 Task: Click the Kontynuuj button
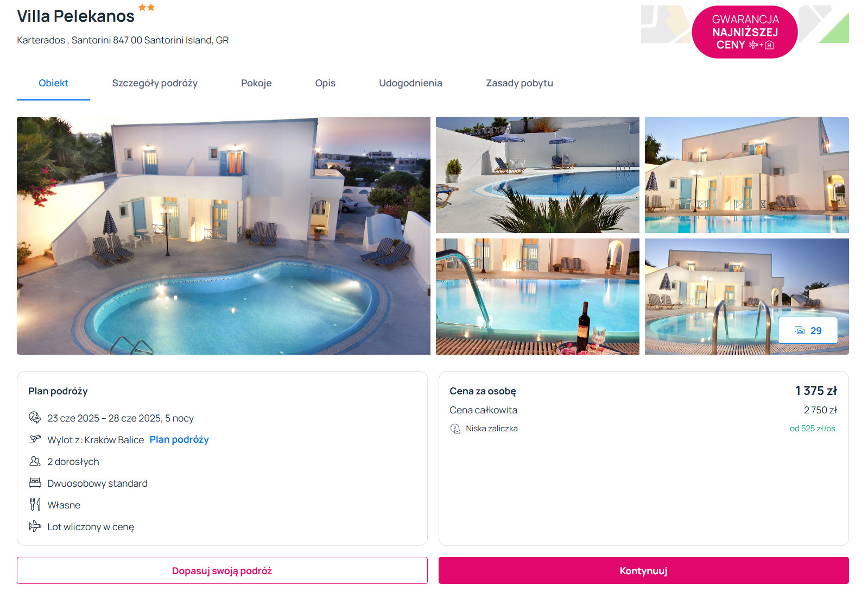pyautogui.click(x=643, y=570)
